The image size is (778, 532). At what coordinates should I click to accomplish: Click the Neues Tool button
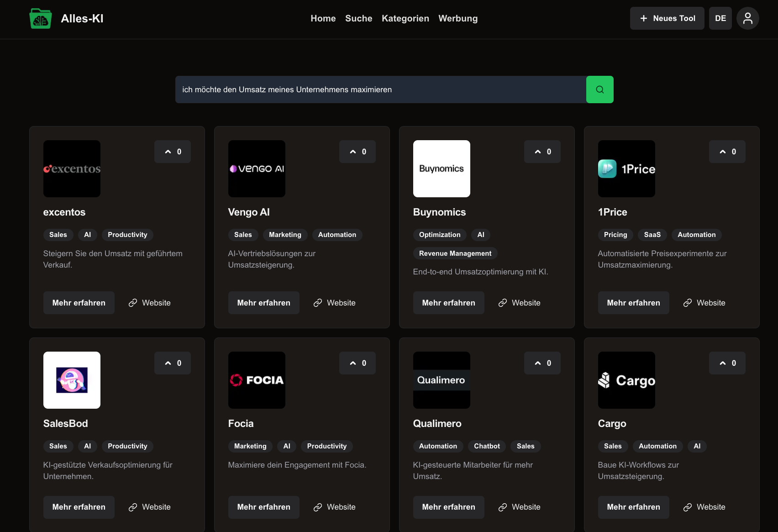coord(667,18)
